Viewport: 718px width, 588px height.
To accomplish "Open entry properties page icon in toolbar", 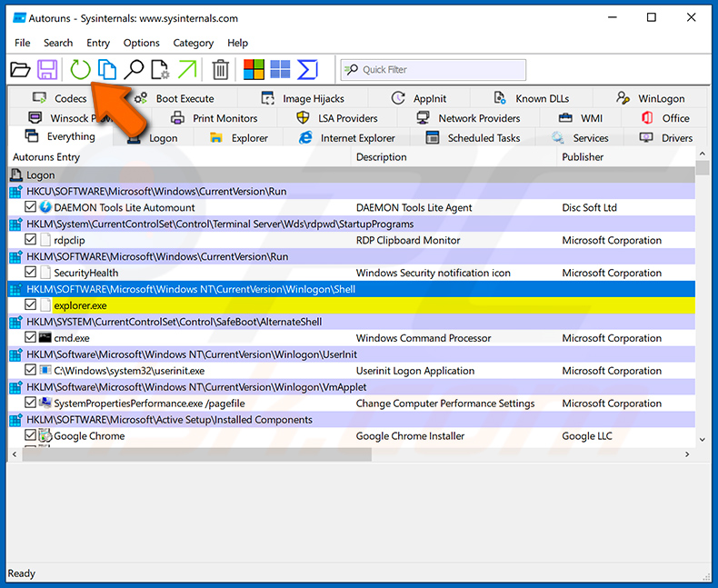I will pyautogui.click(x=160, y=70).
